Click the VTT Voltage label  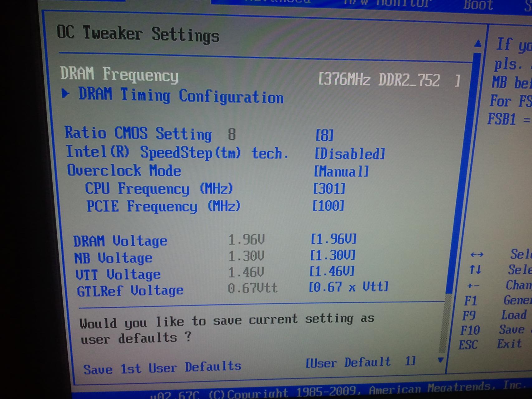[x=118, y=275]
